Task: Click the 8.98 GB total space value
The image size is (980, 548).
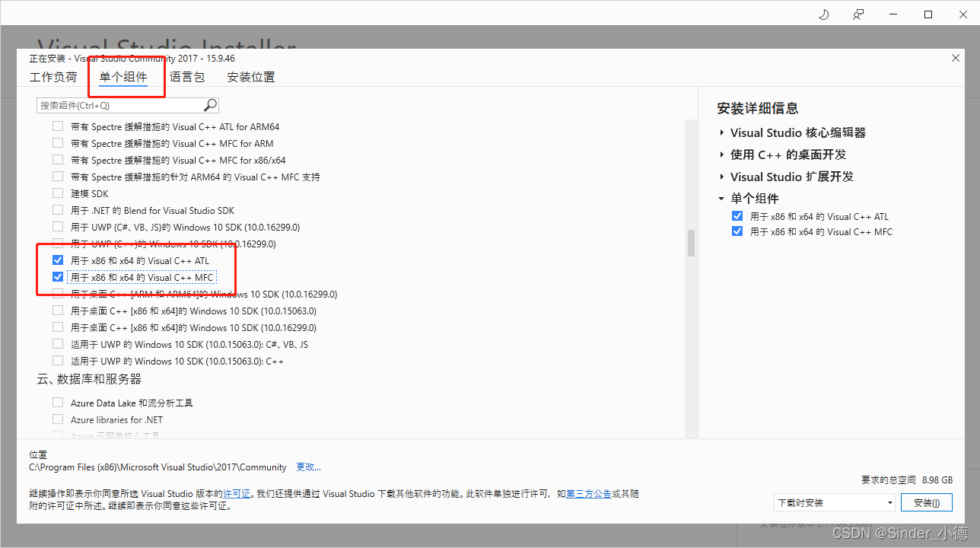Action: (937, 480)
